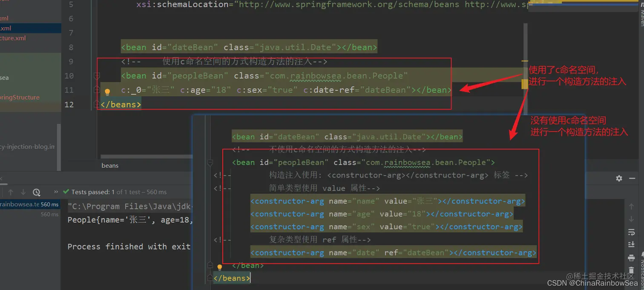This screenshot has width=644, height=290.
Task: Click the closing beans tag in overlay editor
Action: tap(232, 278)
